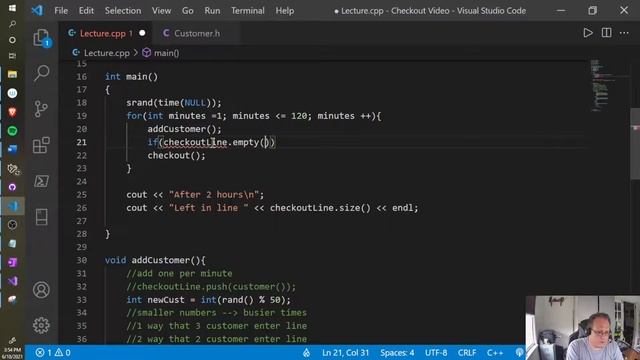Open Brave browser from the taskbar
This screenshot has height=360, width=640.
pyautogui.click(x=12, y=112)
